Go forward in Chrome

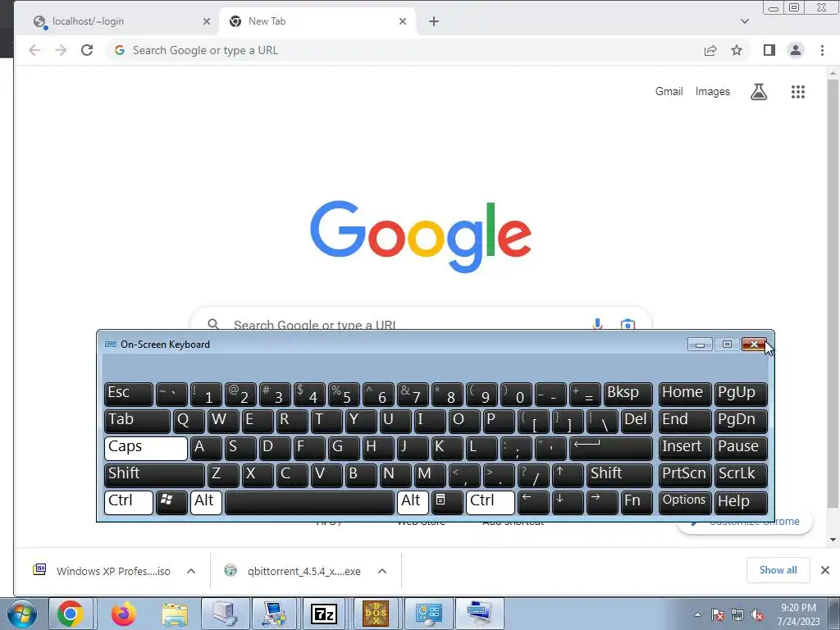tap(61, 50)
